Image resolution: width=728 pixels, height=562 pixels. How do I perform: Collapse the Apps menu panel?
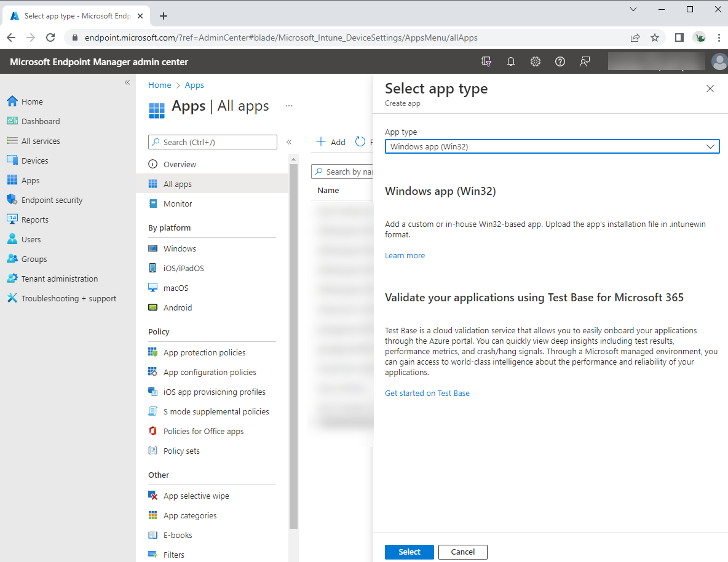click(289, 142)
